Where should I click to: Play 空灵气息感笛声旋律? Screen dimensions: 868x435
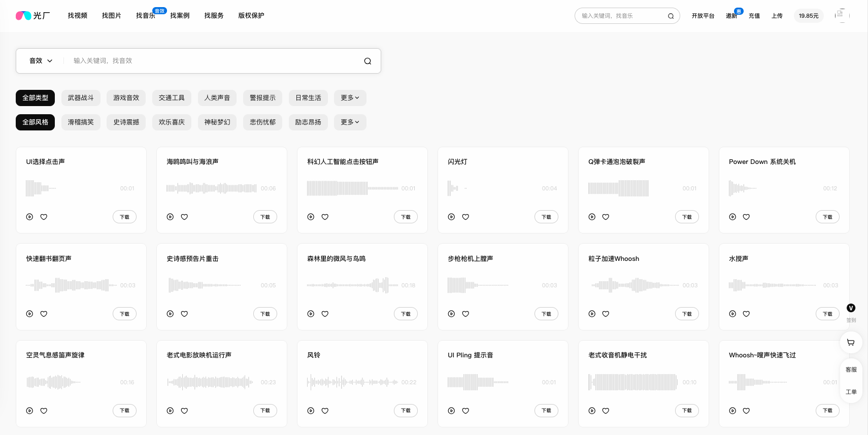(29, 411)
